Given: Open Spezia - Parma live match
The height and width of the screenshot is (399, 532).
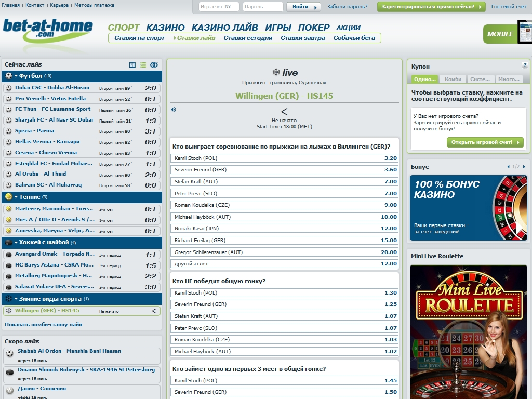Looking at the screenshot, I should coord(34,131).
